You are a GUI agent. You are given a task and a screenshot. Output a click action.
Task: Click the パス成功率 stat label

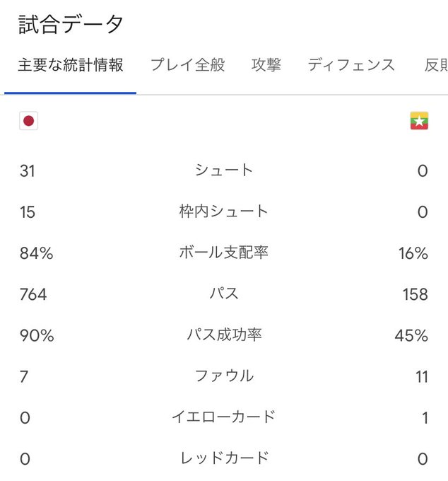point(224,335)
